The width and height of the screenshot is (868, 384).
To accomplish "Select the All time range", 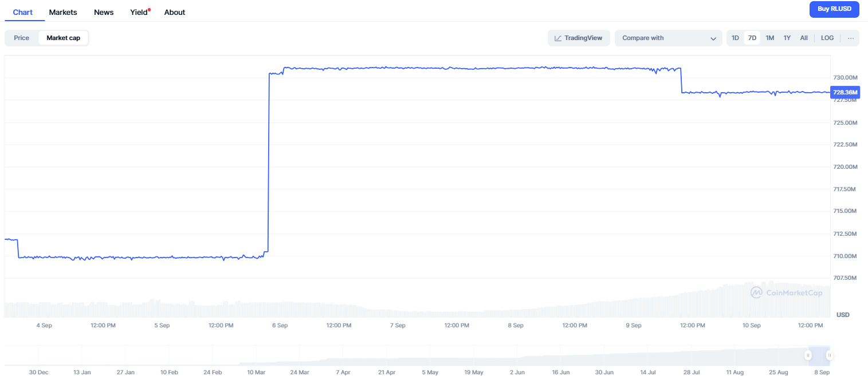I will 804,38.
